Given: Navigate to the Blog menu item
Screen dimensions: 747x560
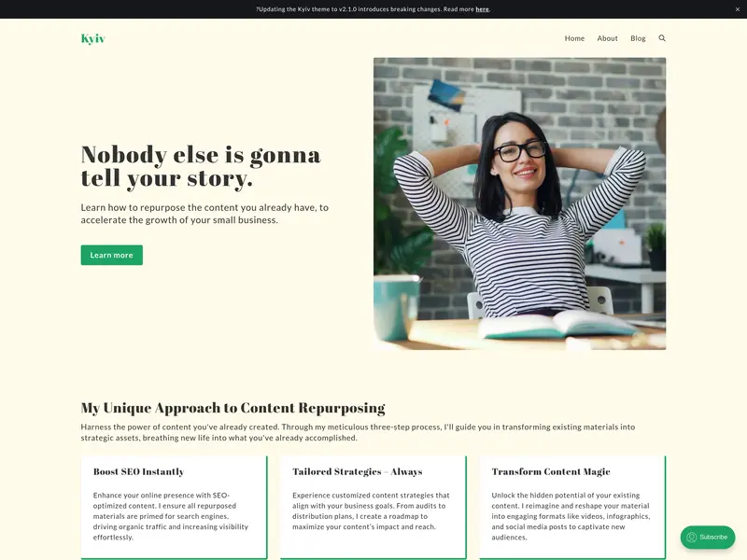Looking at the screenshot, I should click(638, 38).
